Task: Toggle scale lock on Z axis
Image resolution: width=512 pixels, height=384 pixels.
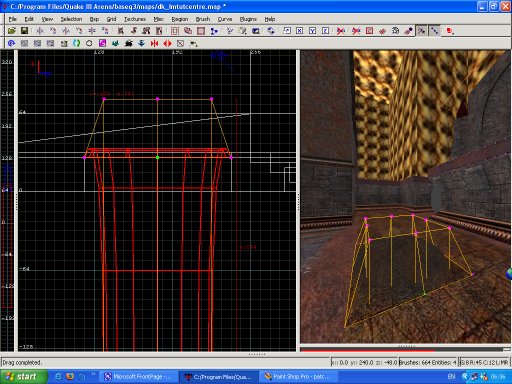Action: tap(326, 31)
